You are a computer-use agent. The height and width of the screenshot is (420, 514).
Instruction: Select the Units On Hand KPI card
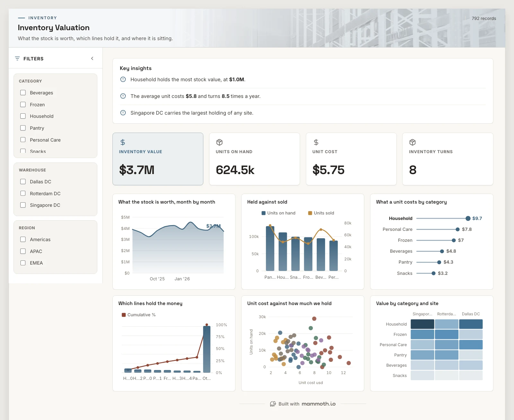pos(254,159)
